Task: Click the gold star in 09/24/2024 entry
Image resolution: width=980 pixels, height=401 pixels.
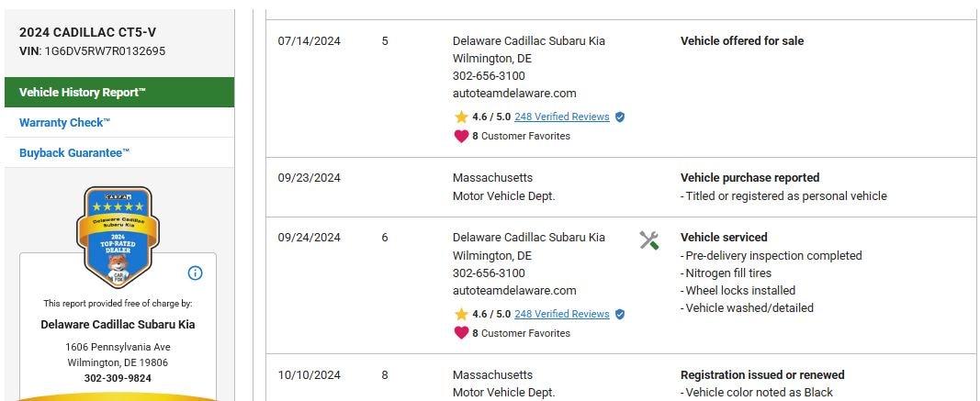Action: (x=461, y=315)
